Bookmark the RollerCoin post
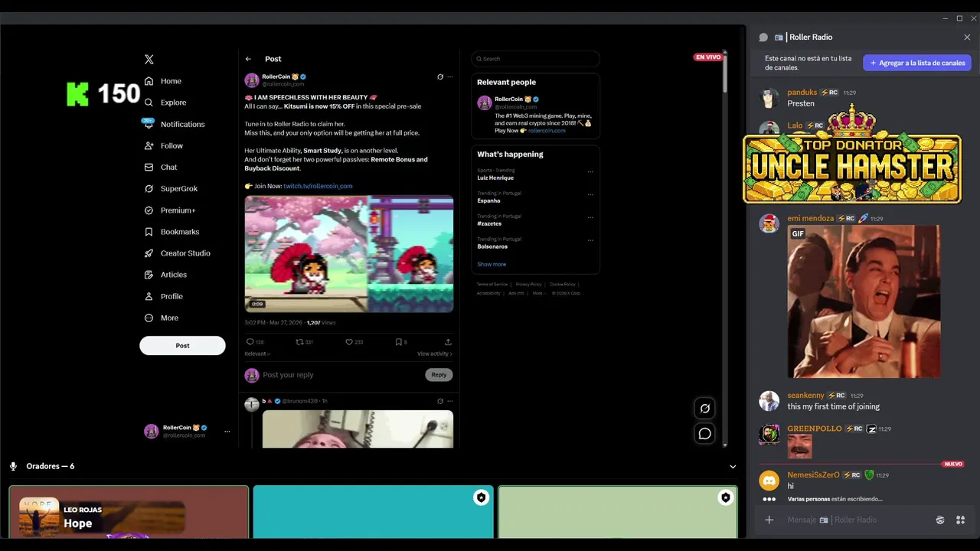The image size is (980, 551). tap(398, 342)
